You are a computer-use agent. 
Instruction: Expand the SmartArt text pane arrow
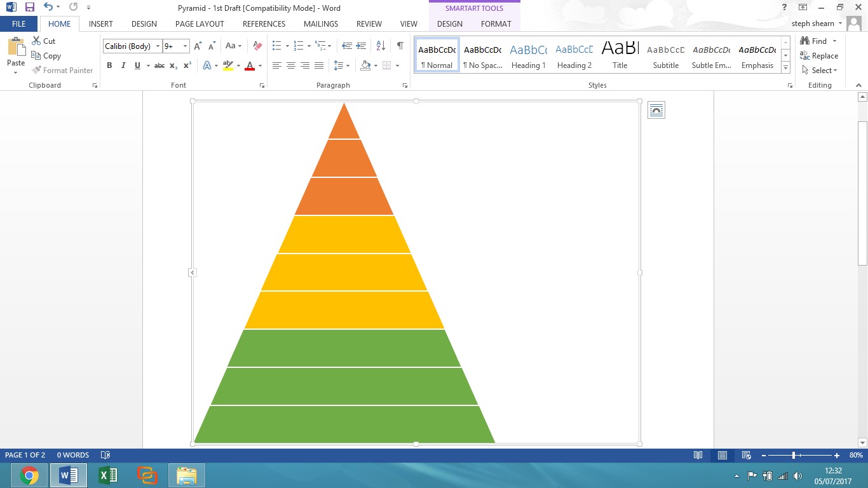[x=193, y=273]
